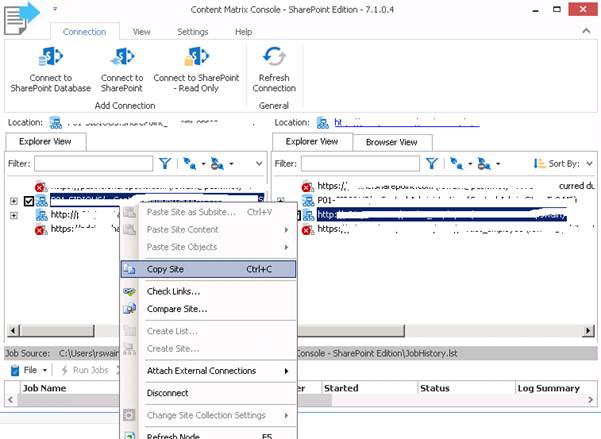Open File dropdown arrow in job toolbar
This screenshot has height=439, width=601.
coord(45,370)
